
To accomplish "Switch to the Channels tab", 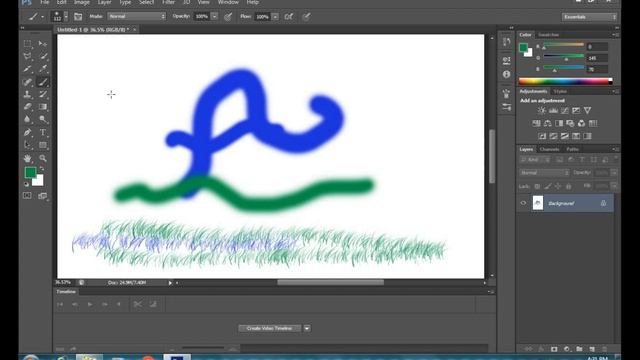I will pos(549,149).
